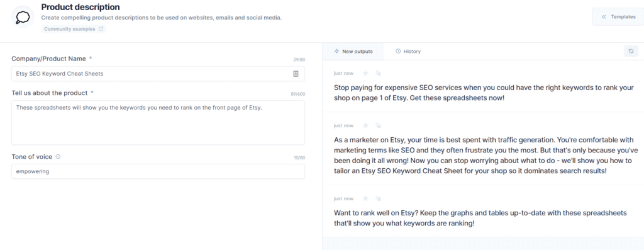The width and height of the screenshot is (644, 250).
Task: Copy the 'As a marketer on Etsy' output
Action: (x=378, y=125)
